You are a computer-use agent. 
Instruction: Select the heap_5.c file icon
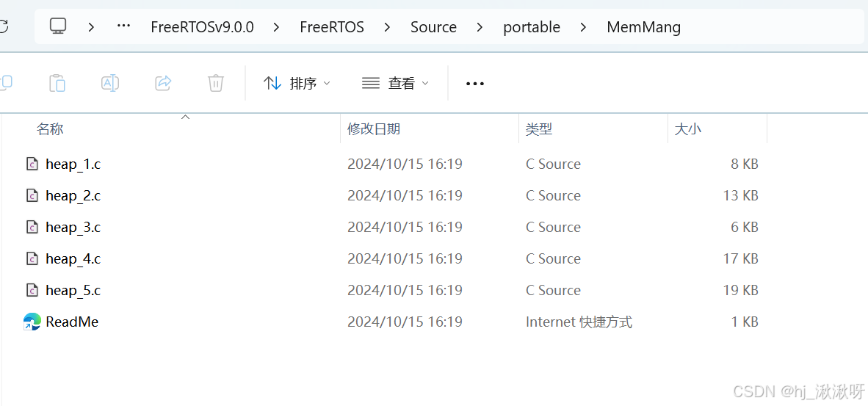pyautogui.click(x=32, y=291)
